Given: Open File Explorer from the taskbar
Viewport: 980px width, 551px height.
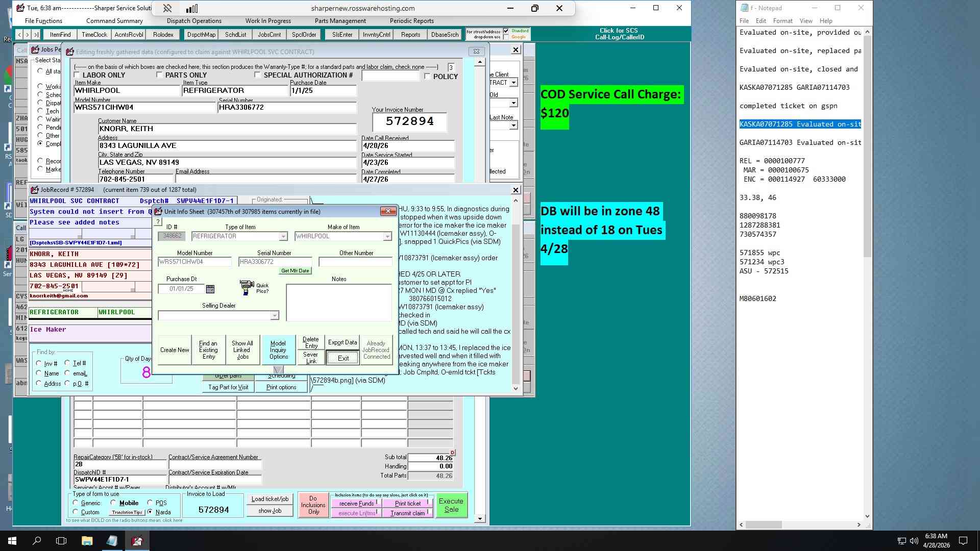Looking at the screenshot, I should [87, 540].
